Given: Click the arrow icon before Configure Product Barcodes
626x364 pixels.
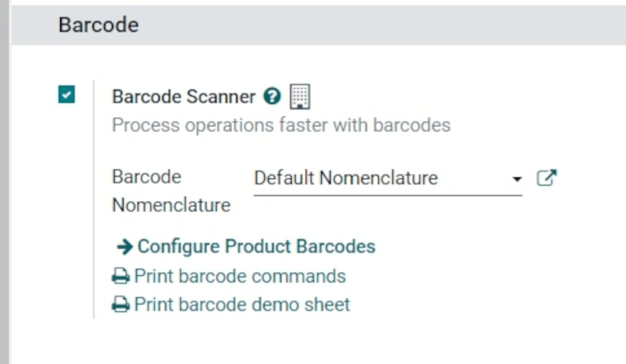Looking at the screenshot, I should tap(125, 247).
